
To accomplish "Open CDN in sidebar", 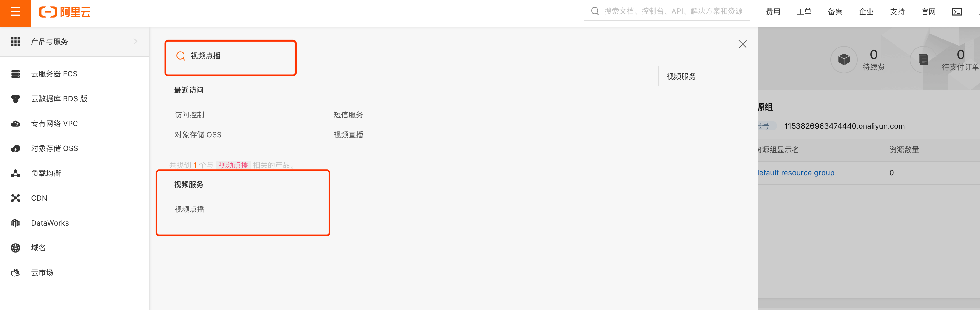I will coord(39,198).
